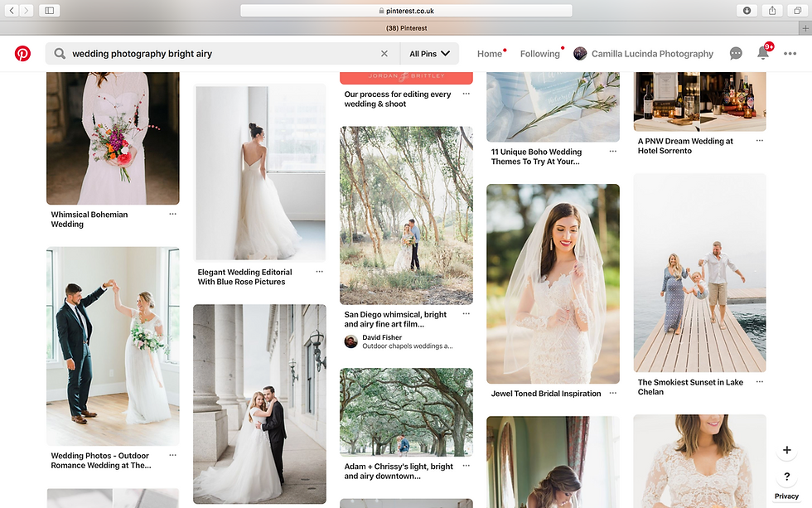812x508 pixels.
Task: Open options for Smokiest Sunset in Lake Chelan
Action: [x=759, y=382]
